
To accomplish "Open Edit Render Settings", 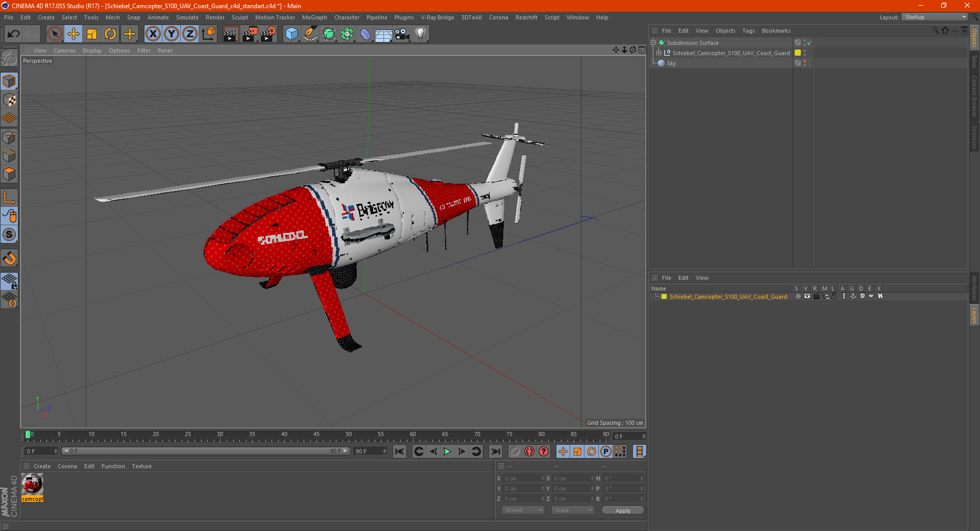I will coord(268,34).
